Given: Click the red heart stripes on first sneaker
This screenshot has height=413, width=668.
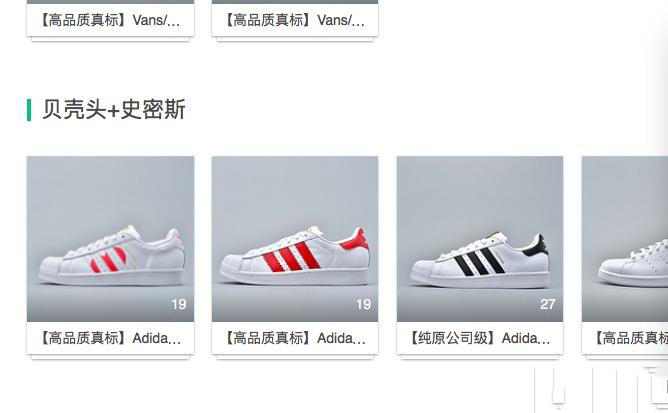Looking at the screenshot, I should tap(108, 260).
